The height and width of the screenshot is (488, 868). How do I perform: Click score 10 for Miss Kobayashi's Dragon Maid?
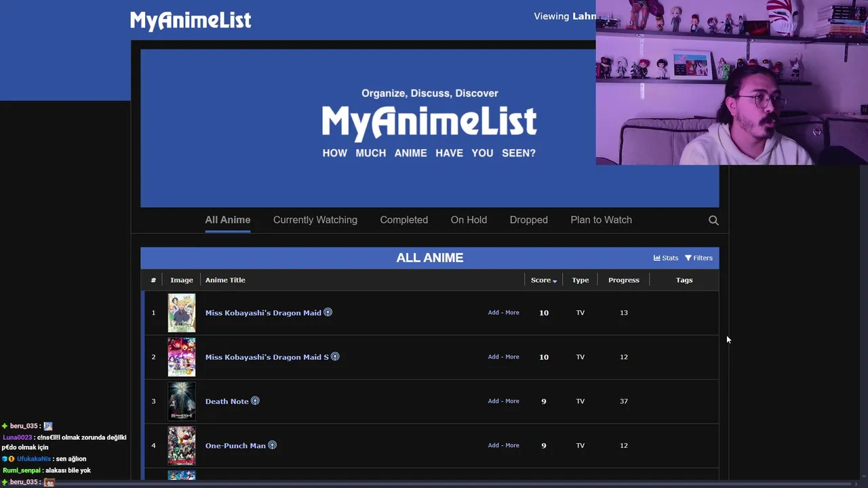(544, 313)
